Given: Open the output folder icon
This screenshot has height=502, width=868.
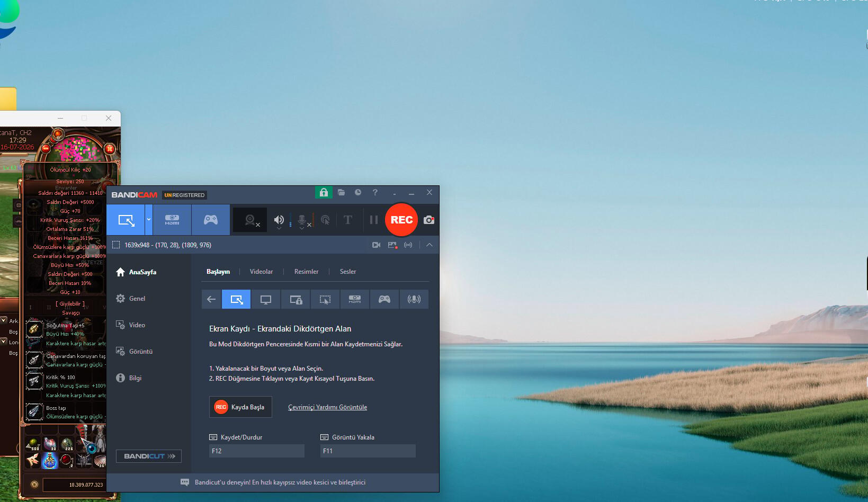Looking at the screenshot, I should pyautogui.click(x=341, y=192).
